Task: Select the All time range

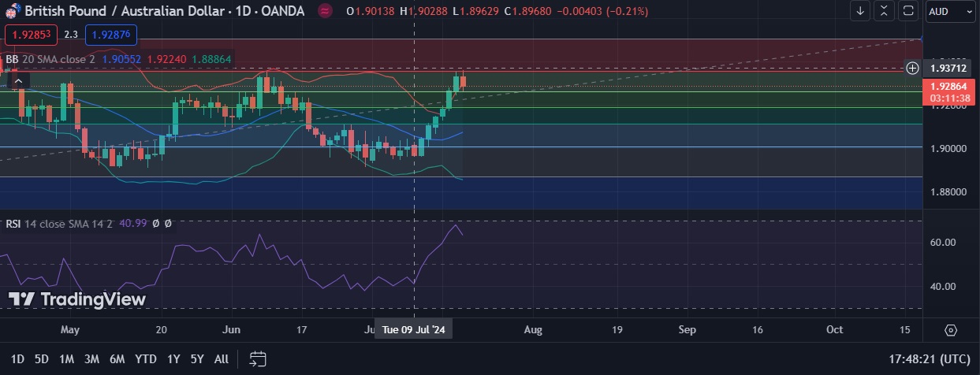Action: 222,359
